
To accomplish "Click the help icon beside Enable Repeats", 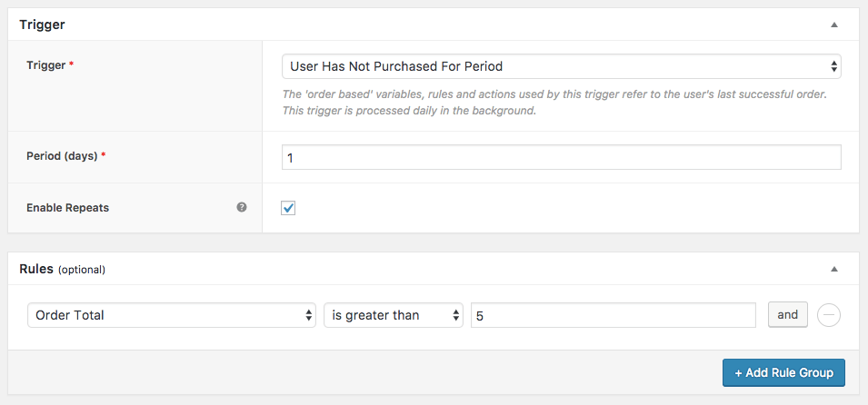I will click(x=242, y=207).
